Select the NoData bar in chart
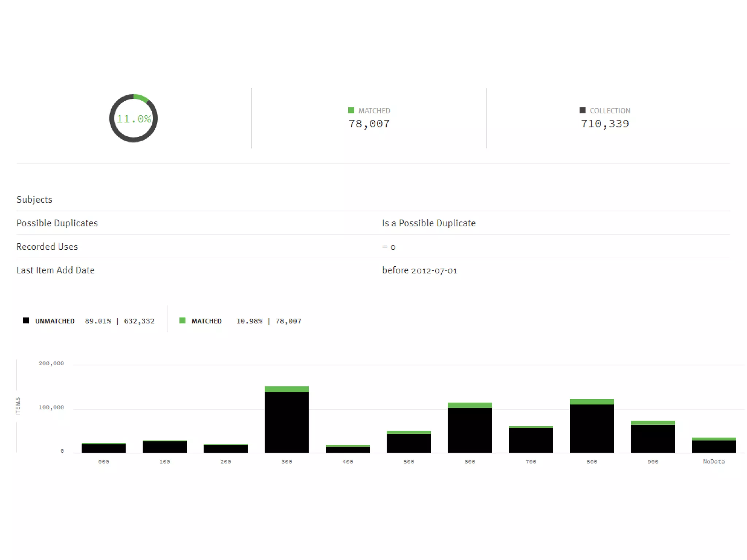The image size is (747, 560). click(714, 446)
